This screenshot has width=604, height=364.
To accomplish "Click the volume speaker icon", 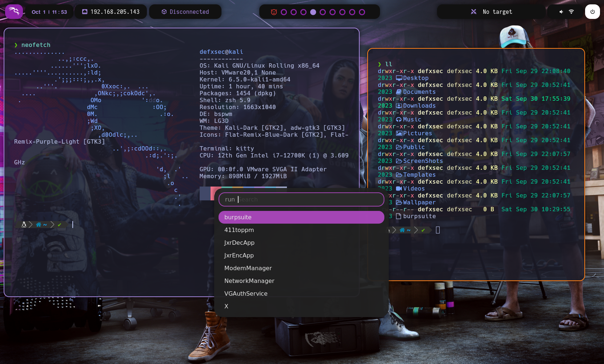I will tap(561, 12).
